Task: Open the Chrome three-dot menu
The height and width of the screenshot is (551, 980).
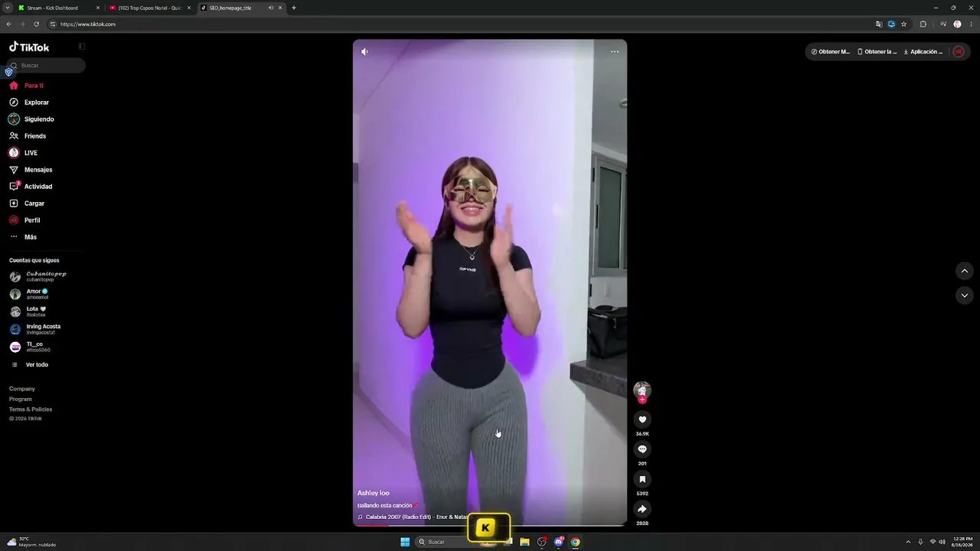Action: tap(971, 24)
